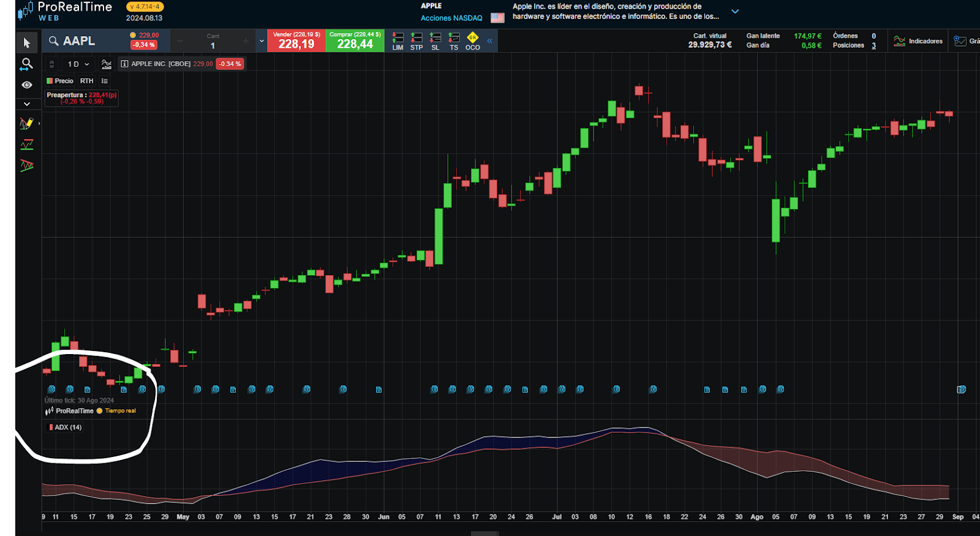Image resolution: width=980 pixels, height=536 pixels.
Task: Click the Último tick: 30 Ago 2024 text
Action: point(79,401)
